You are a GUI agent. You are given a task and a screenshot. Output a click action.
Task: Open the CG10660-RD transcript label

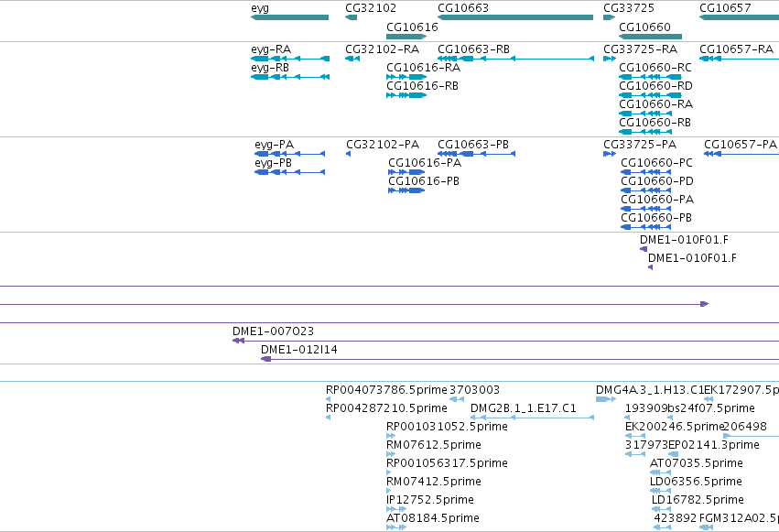(x=655, y=86)
